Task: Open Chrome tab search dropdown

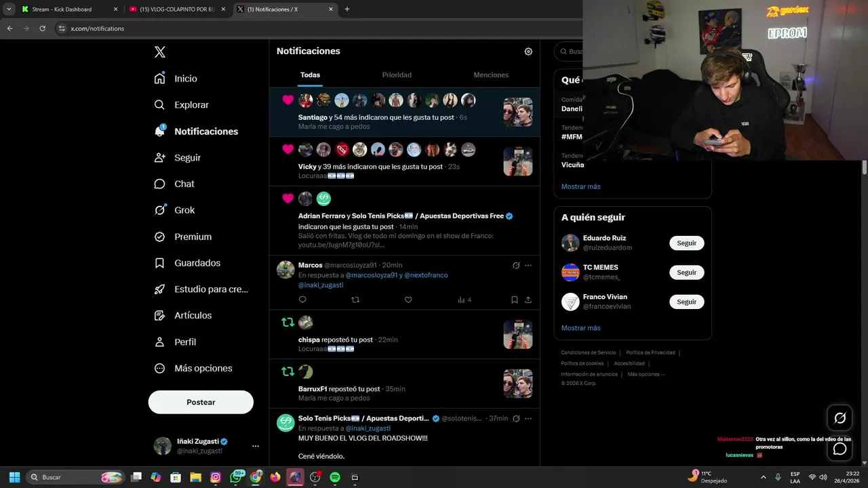Action: [9, 9]
